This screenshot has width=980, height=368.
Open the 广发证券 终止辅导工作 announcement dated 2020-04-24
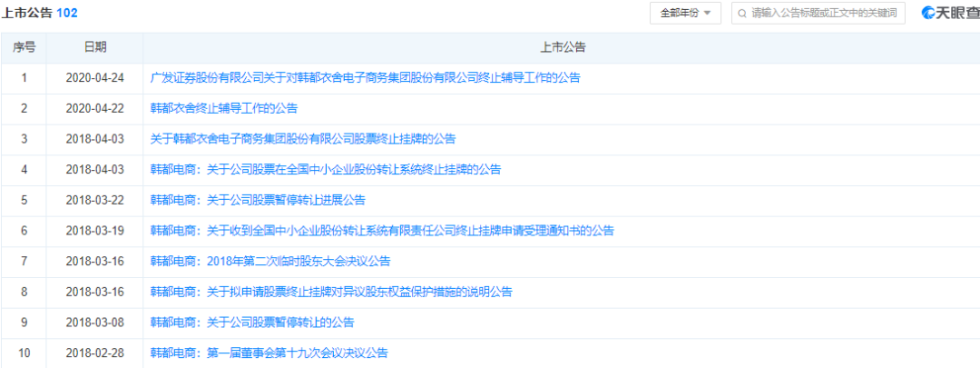pyautogui.click(x=365, y=77)
